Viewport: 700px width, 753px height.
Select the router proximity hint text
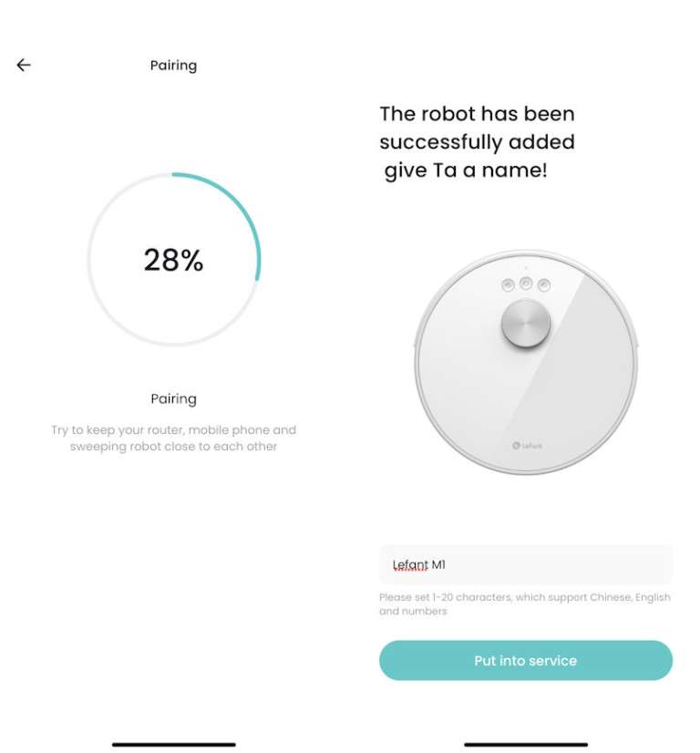tap(173, 438)
